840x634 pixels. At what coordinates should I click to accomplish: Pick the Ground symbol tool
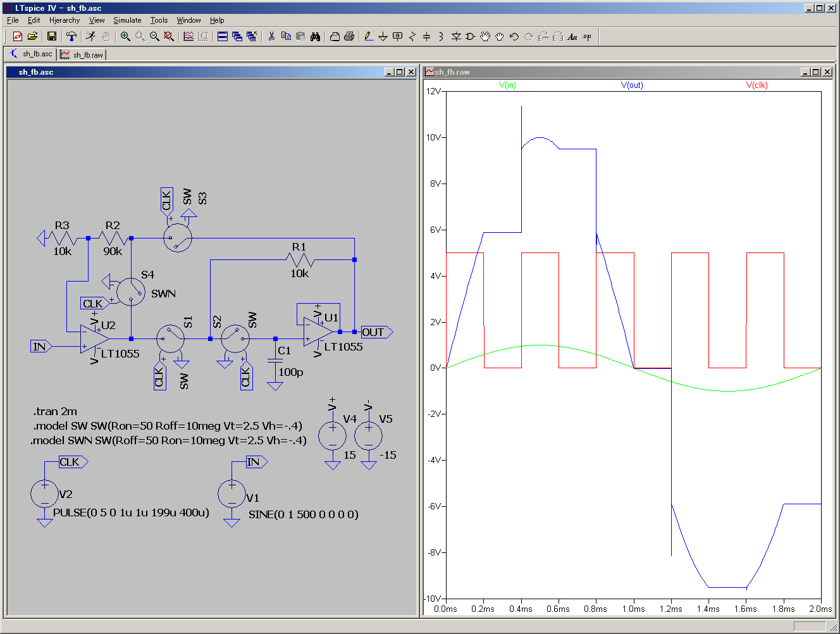[383, 37]
